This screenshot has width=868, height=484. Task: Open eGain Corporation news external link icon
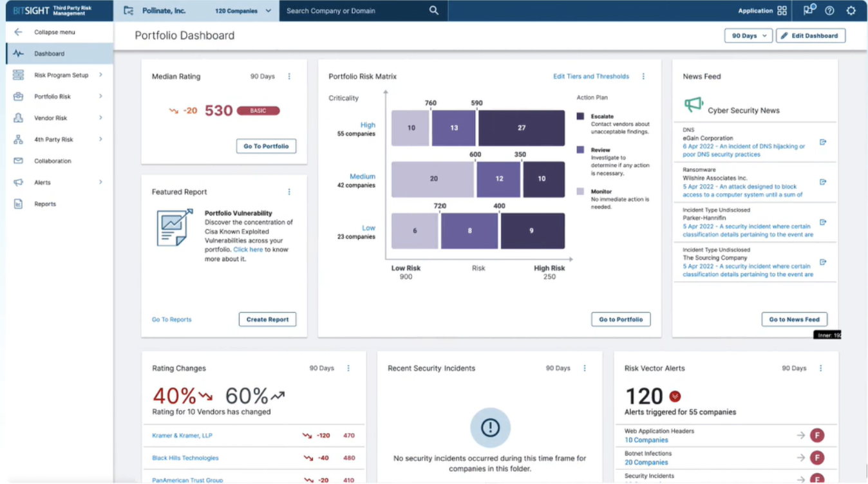pyautogui.click(x=823, y=142)
